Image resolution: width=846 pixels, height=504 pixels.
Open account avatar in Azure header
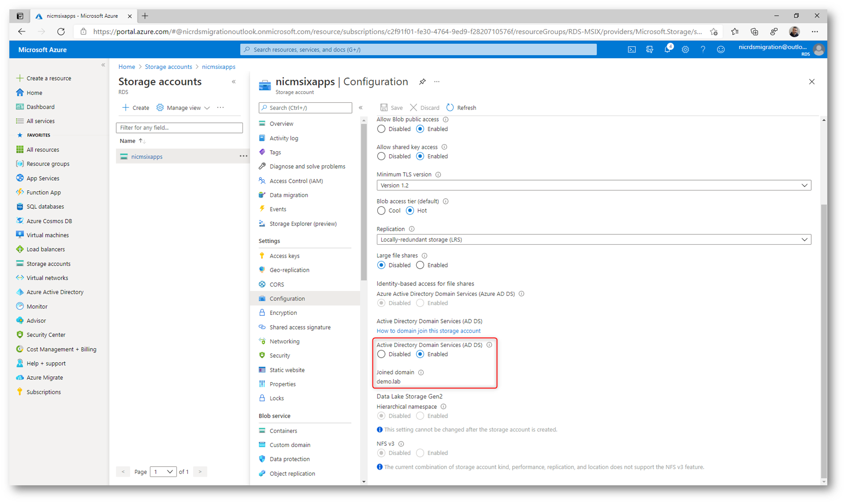[819, 49]
